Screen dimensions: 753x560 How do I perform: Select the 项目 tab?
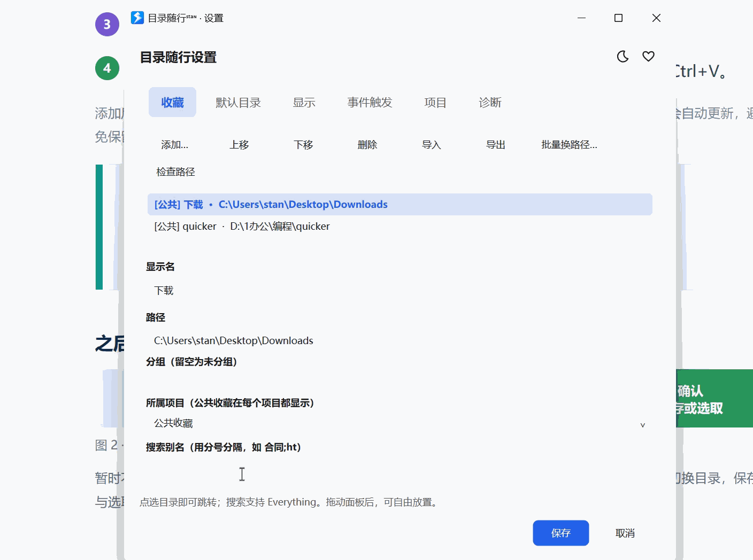click(435, 102)
